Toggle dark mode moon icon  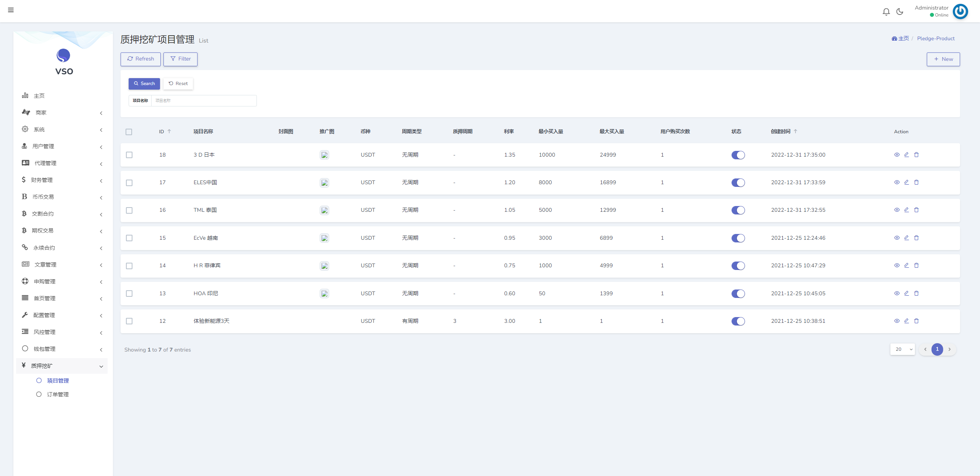tap(900, 11)
